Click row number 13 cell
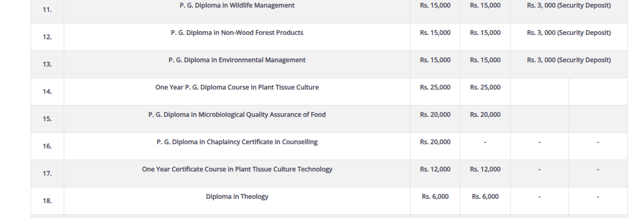Screen dimensions: 644x218 click(47, 64)
